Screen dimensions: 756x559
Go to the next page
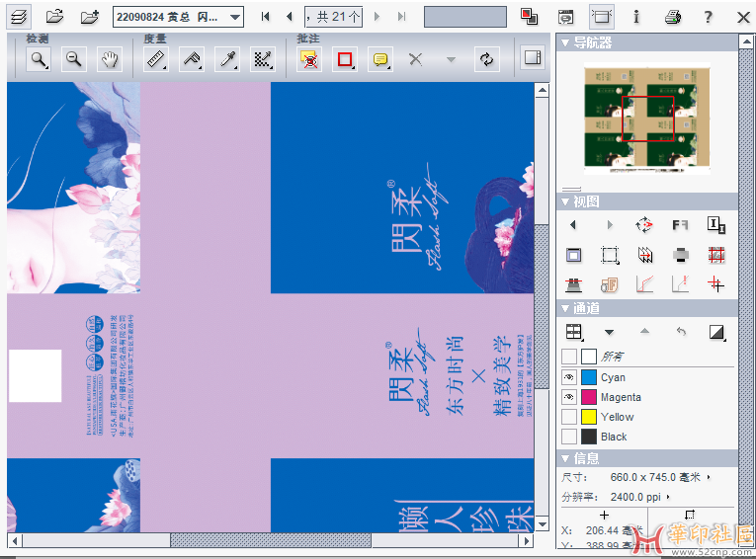pos(378,17)
